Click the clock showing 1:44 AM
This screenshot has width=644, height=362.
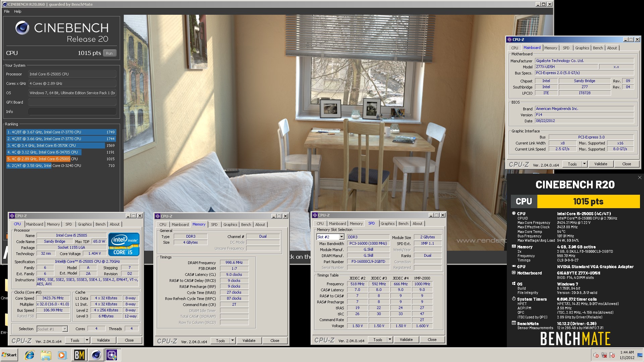[x=627, y=352]
